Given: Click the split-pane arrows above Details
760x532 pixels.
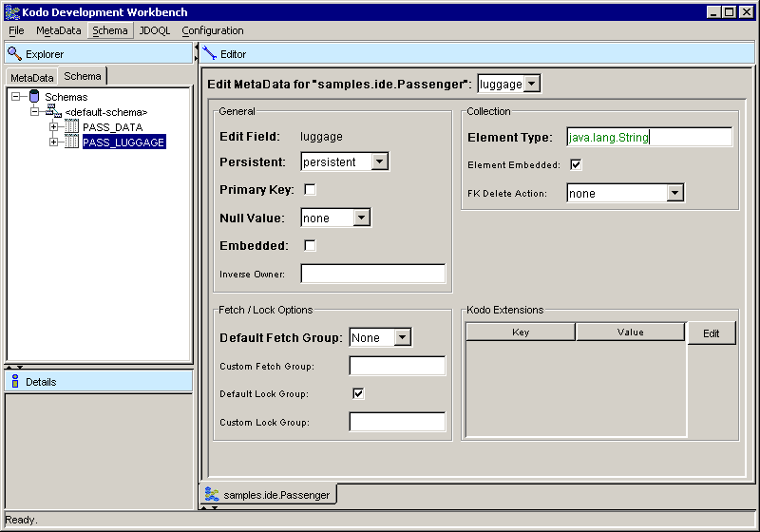Looking at the screenshot, I should [x=14, y=367].
